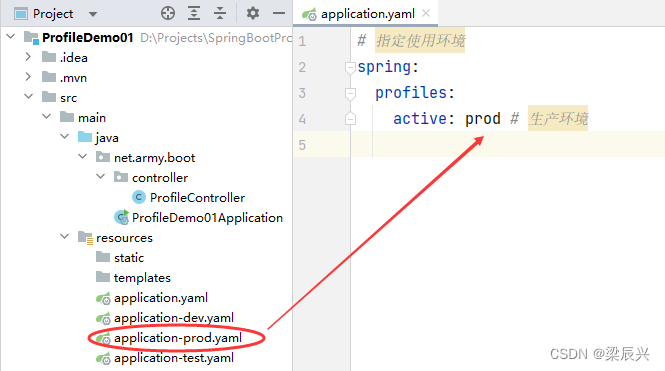Click the ProfileDemo01 module icon

click(31, 37)
